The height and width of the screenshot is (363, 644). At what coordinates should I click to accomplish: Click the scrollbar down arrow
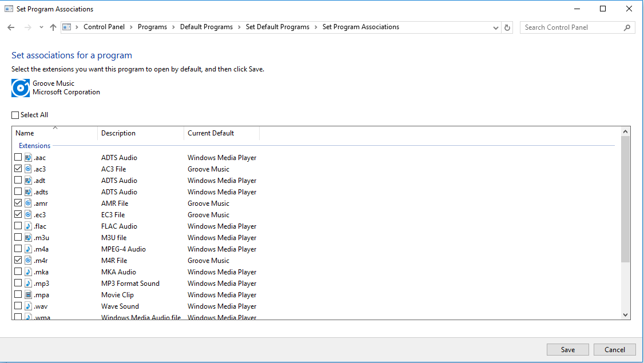625,315
